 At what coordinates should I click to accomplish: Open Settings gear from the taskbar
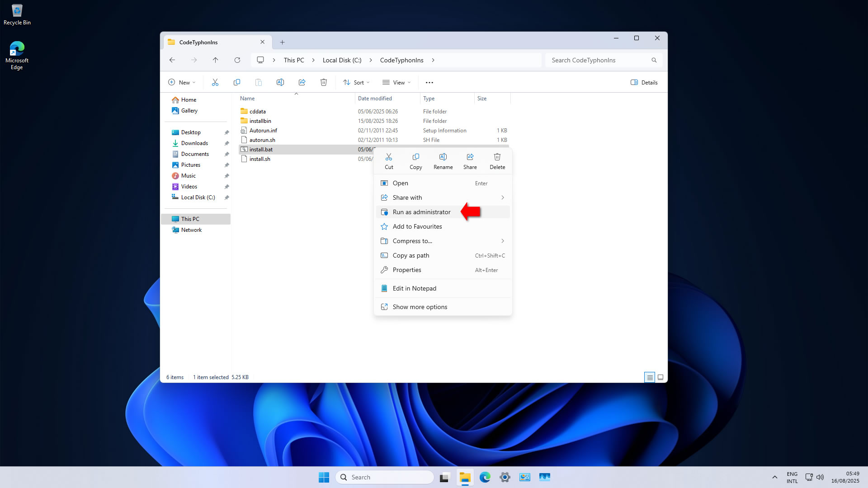(x=505, y=477)
